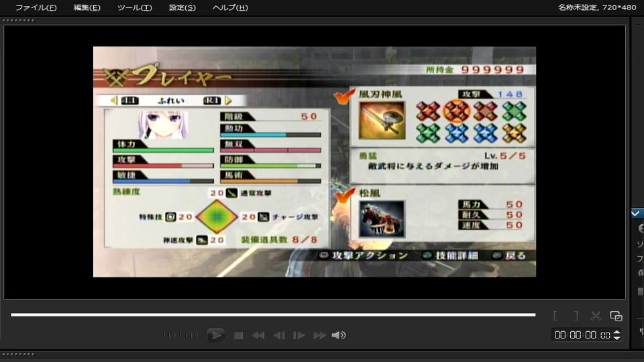644x362 pixels.
Task: Step forward one frame with the next-frame button
Action: pyautogui.click(x=299, y=335)
